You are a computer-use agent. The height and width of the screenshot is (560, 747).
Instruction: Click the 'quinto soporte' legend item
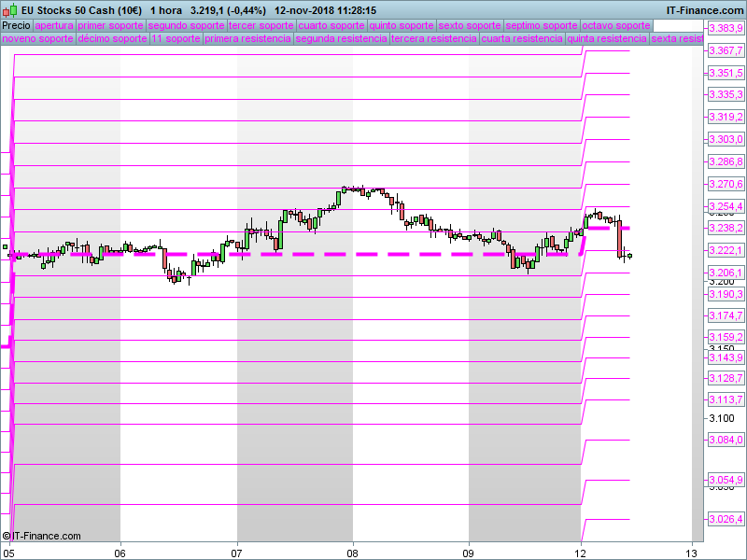[x=402, y=25]
